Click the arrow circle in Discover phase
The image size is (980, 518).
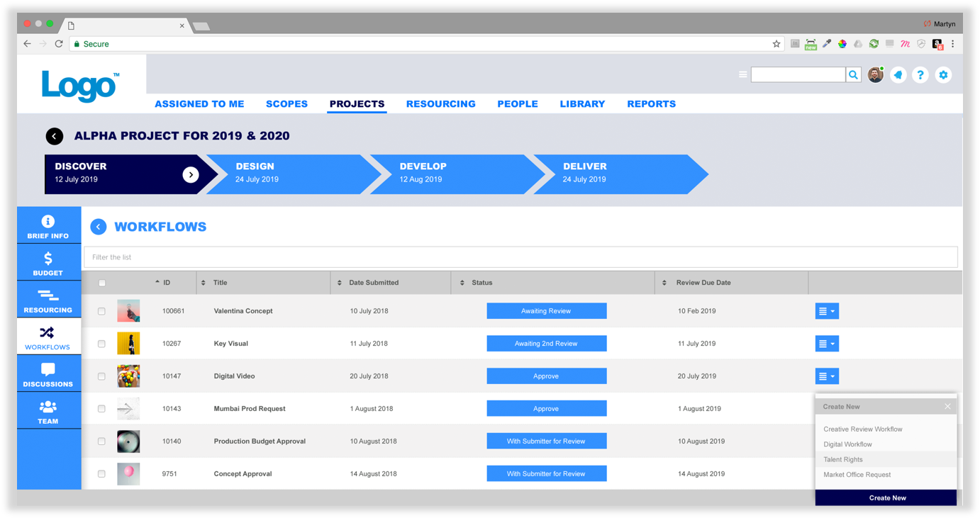191,174
